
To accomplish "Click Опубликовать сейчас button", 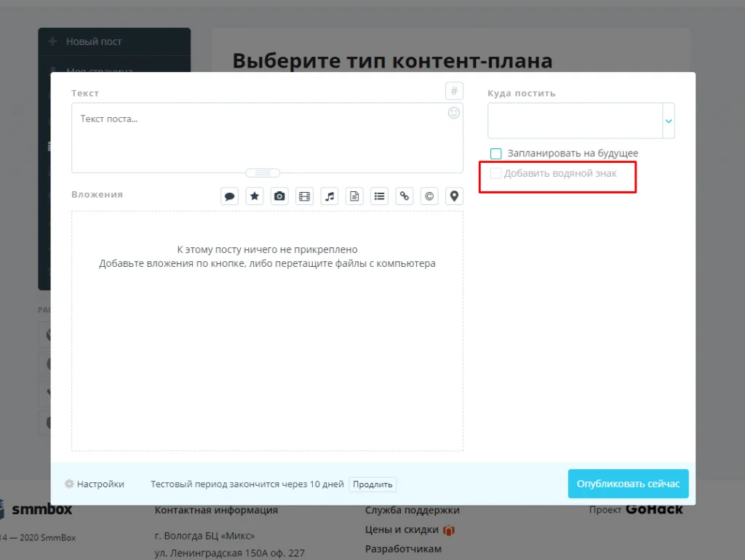I will pos(628,484).
